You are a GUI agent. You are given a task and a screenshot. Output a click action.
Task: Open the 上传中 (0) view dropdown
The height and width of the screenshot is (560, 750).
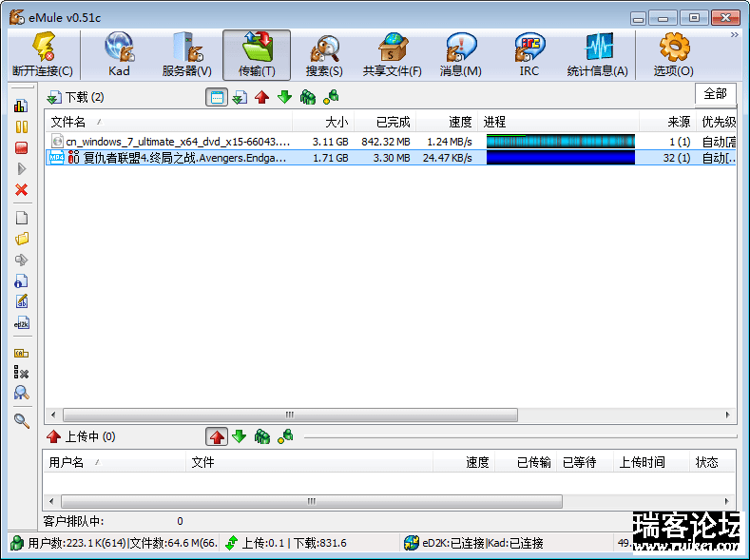coord(81,436)
